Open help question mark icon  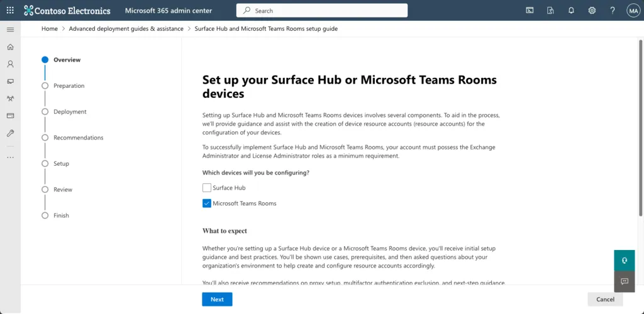pos(613,11)
